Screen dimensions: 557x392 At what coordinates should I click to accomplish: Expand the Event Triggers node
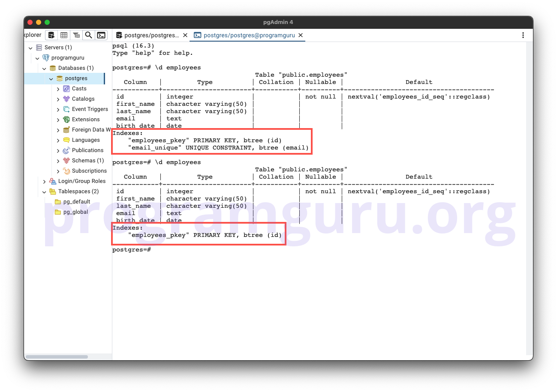[58, 109]
